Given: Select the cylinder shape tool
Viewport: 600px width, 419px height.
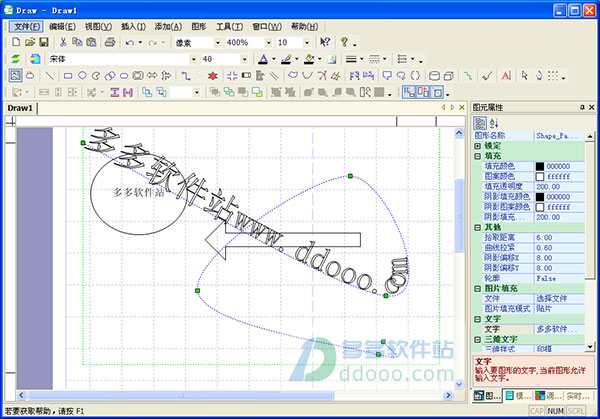Looking at the screenshot, I should point(434,76).
